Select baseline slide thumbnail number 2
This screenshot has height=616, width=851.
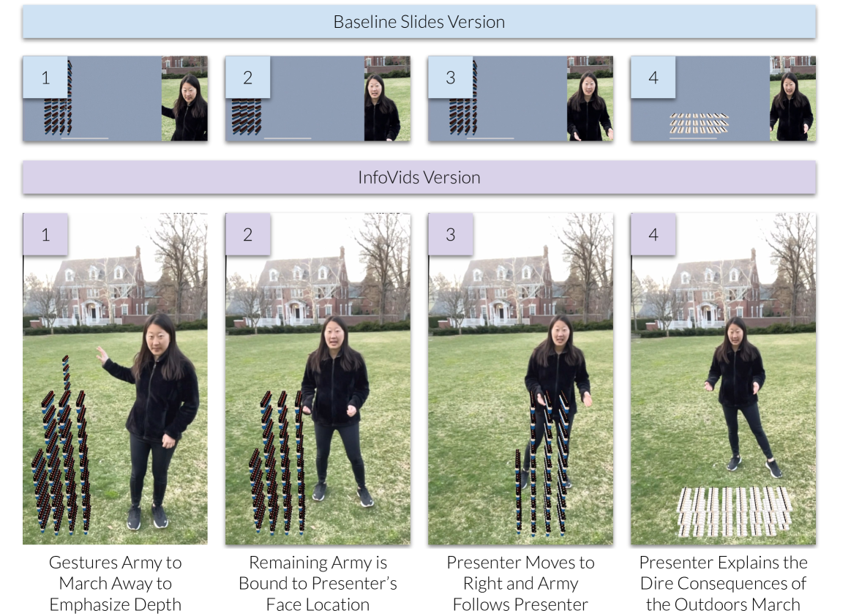click(318, 99)
